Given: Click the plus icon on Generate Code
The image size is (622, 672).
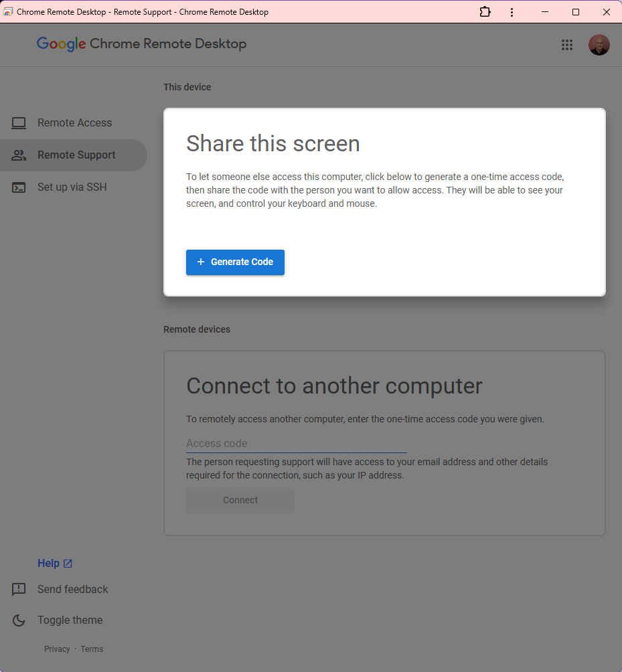Looking at the screenshot, I should click(x=201, y=262).
